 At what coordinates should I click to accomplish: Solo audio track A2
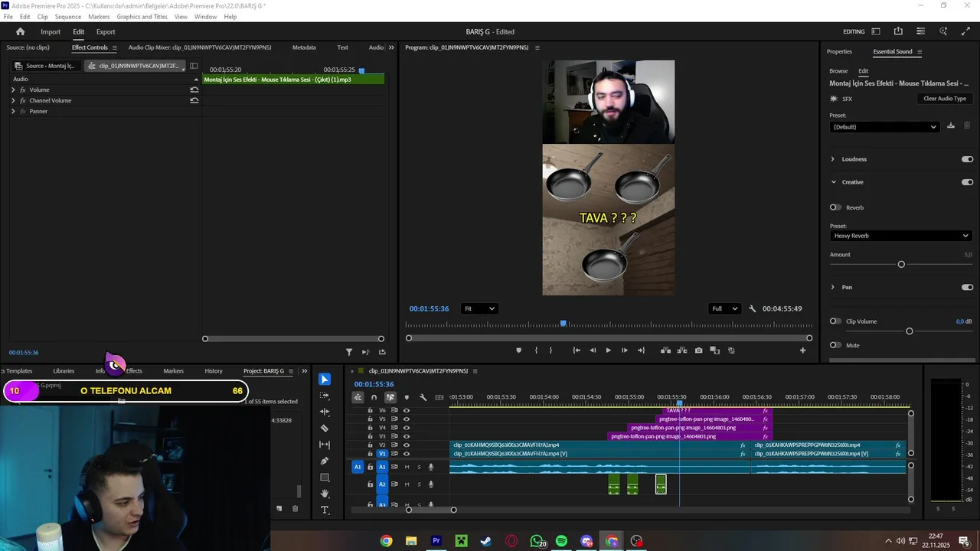coord(419,484)
